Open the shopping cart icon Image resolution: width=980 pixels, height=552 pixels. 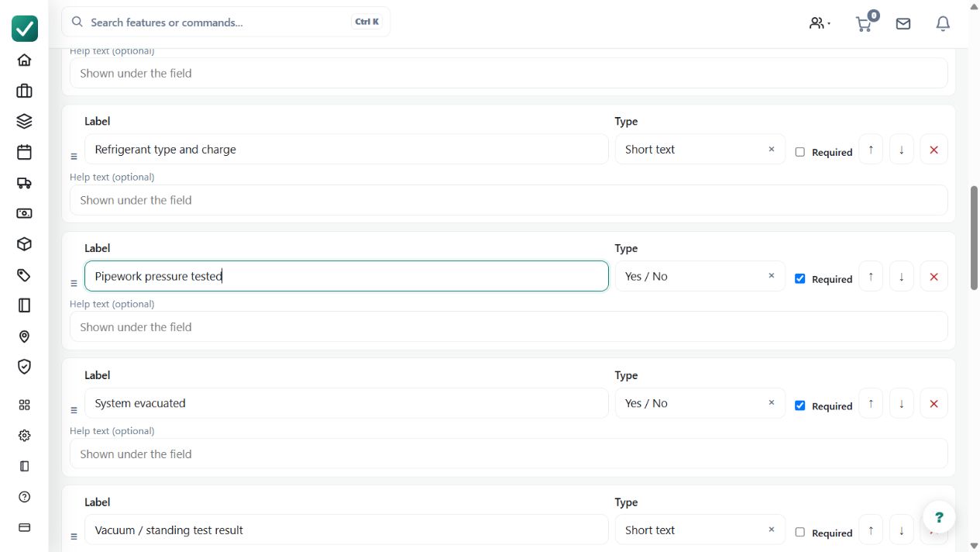tap(864, 23)
